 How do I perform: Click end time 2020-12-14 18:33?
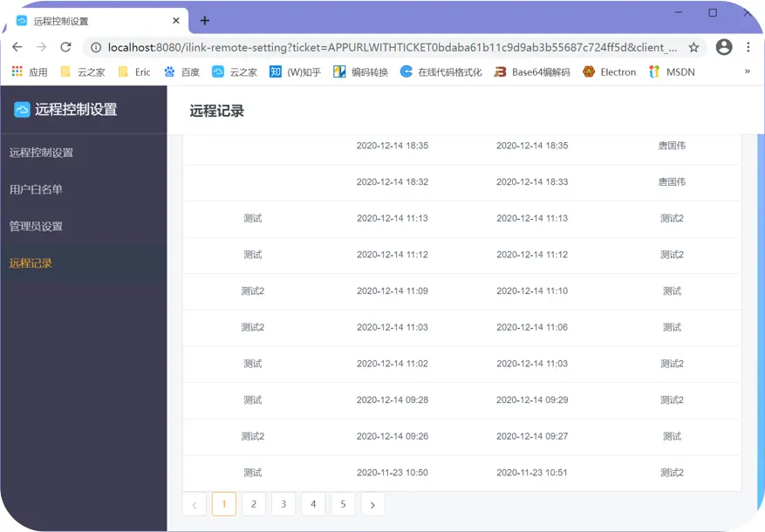click(x=532, y=182)
